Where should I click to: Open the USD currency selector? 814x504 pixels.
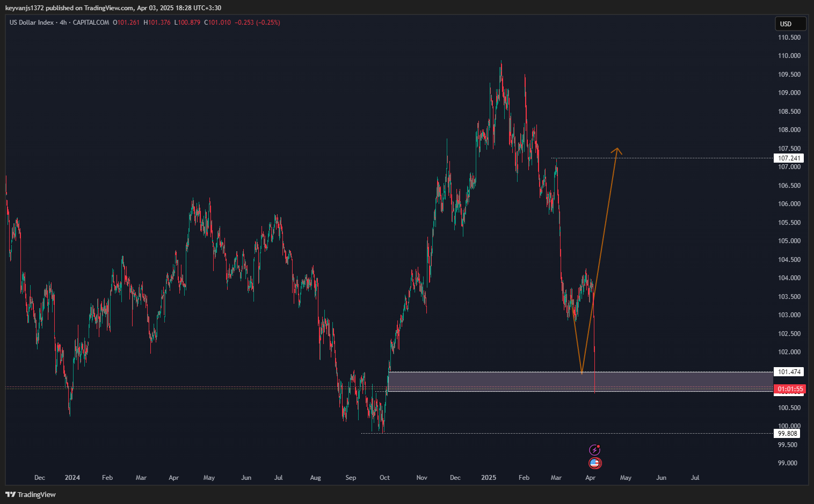(x=790, y=24)
